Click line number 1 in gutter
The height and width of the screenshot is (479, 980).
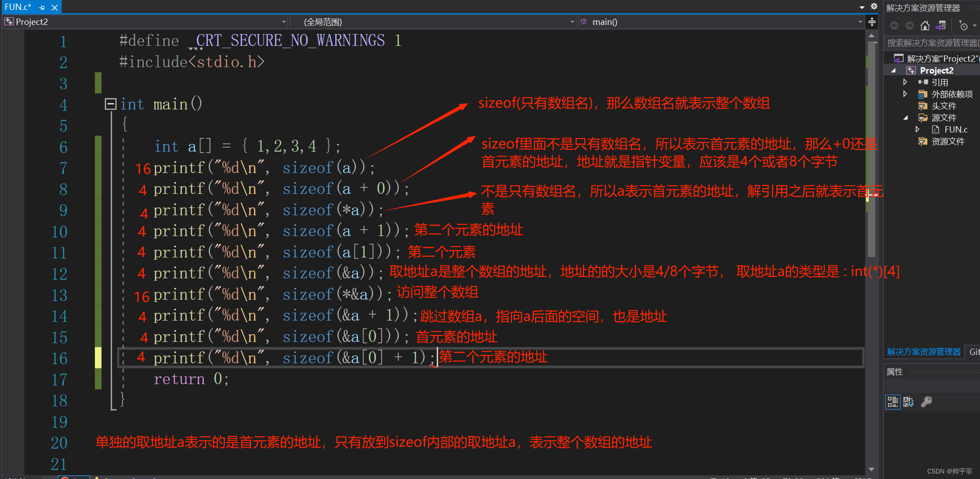click(63, 42)
